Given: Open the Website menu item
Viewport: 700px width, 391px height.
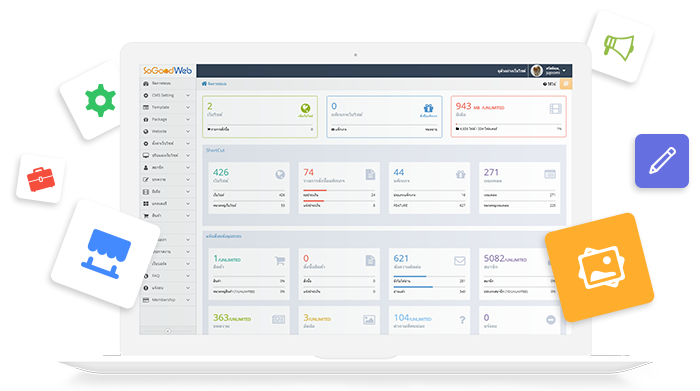Looking at the screenshot, I should (167, 131).
